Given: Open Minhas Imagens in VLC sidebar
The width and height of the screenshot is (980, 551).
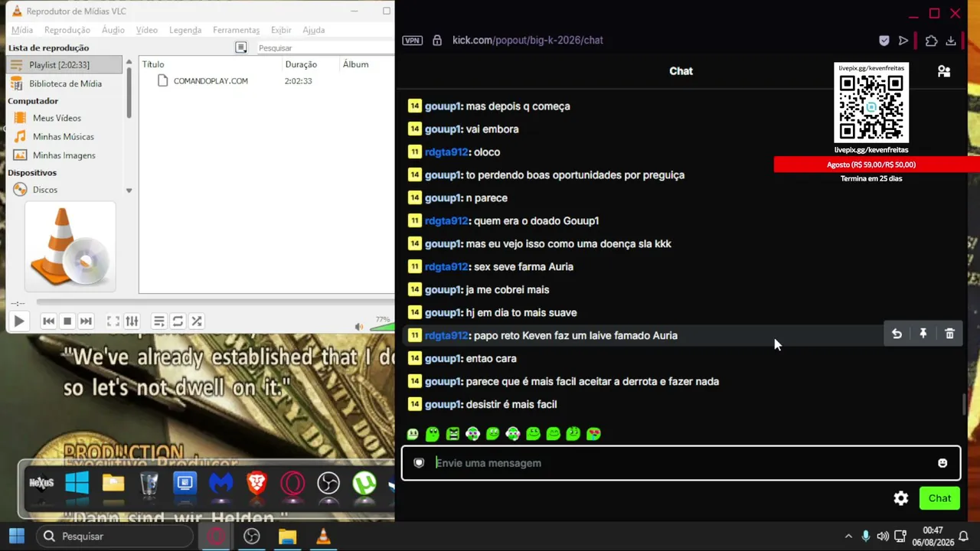Looking at the screenshot, I should [x=64, y=155].
